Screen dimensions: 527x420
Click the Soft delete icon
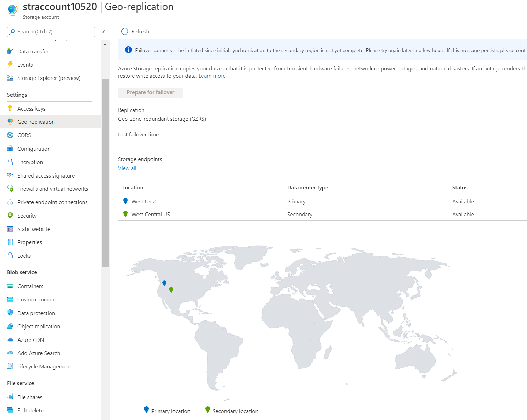10,410
